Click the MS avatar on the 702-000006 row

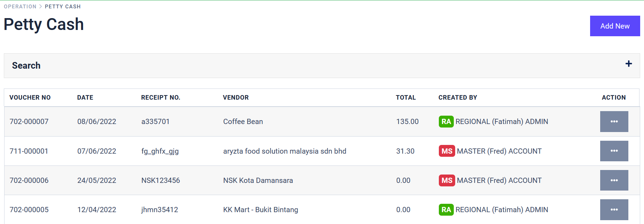[446, 180]
